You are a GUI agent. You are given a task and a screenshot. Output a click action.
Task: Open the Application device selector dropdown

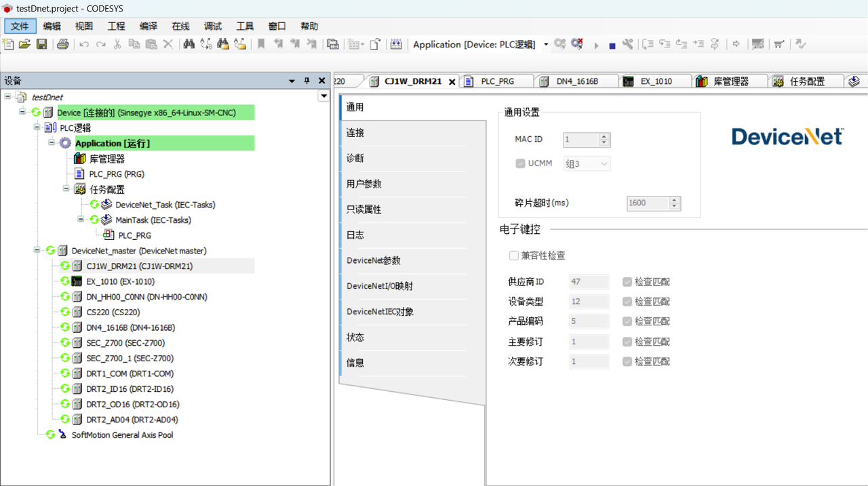point(546,45)
